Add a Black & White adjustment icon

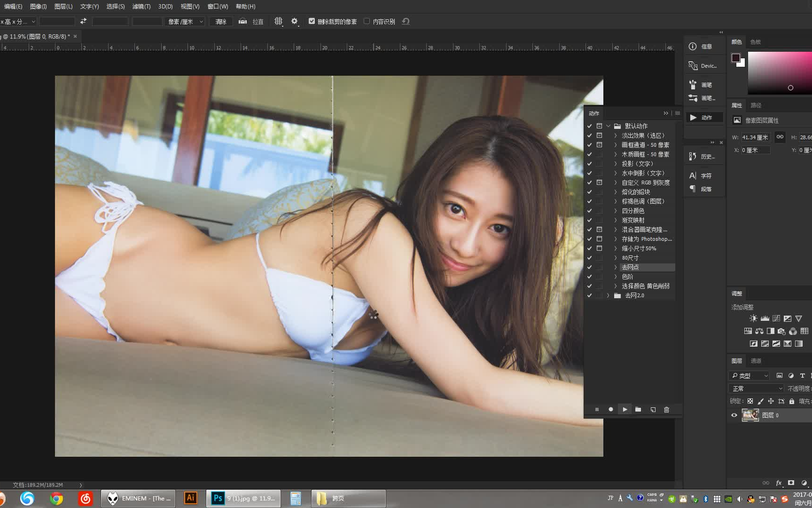[x=771, y=331]
